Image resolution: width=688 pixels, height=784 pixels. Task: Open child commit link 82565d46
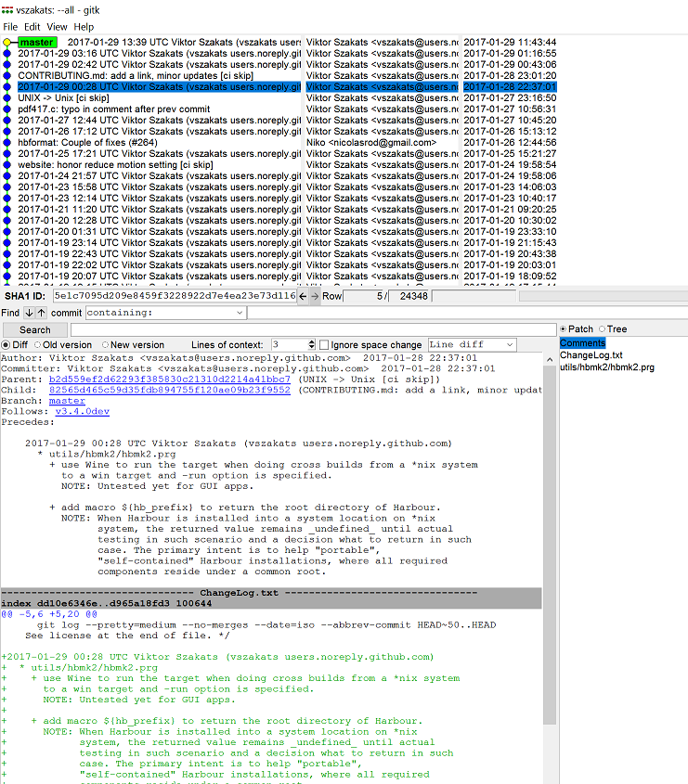pos(170,390)
